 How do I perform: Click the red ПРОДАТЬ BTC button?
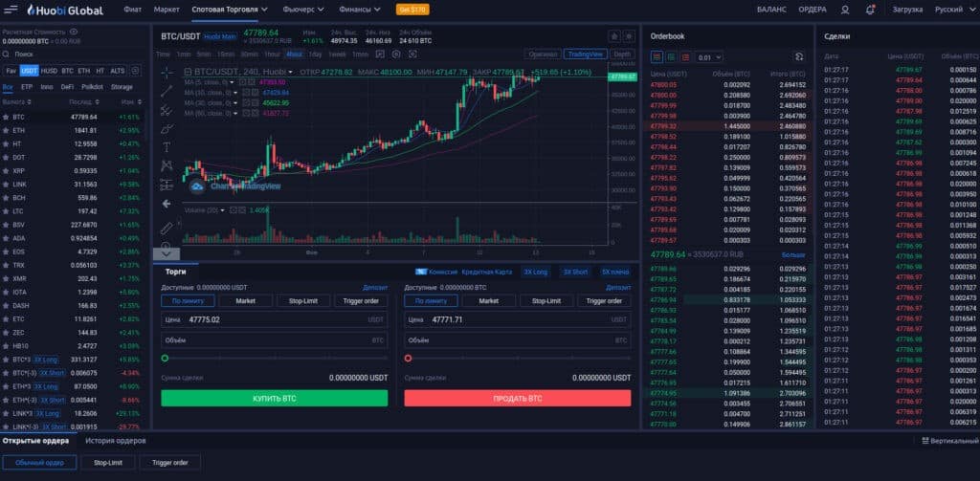click(517, 398)
